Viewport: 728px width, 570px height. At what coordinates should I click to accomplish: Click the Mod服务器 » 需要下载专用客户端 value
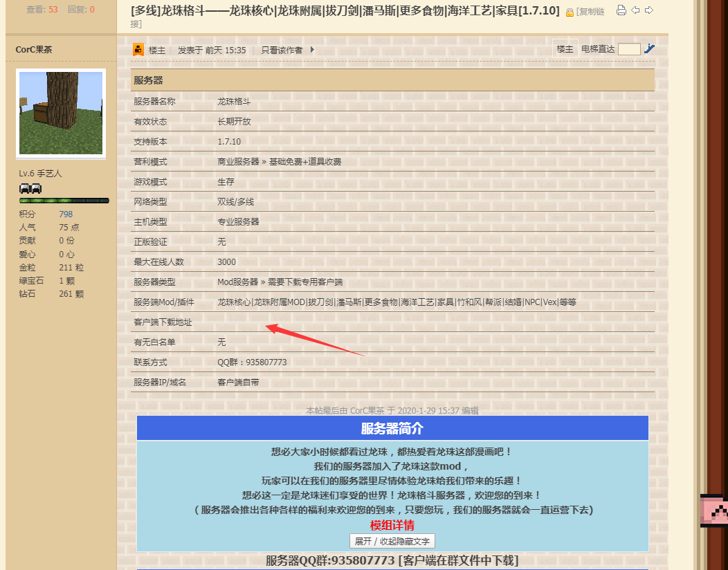point(280,282)
